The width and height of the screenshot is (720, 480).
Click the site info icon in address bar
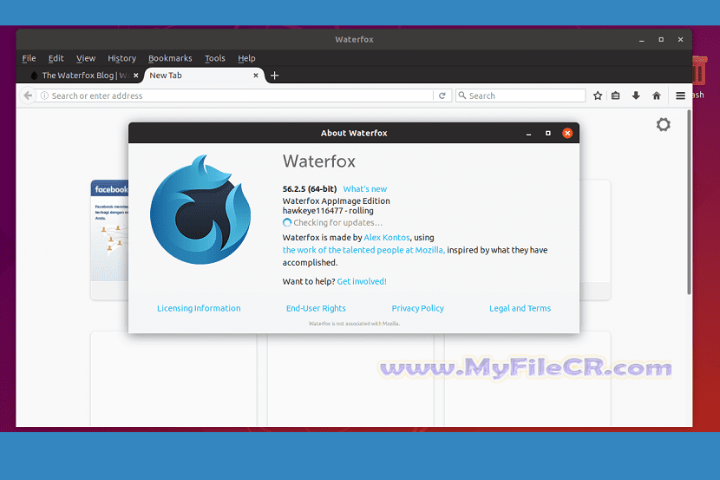click(45, 96)
